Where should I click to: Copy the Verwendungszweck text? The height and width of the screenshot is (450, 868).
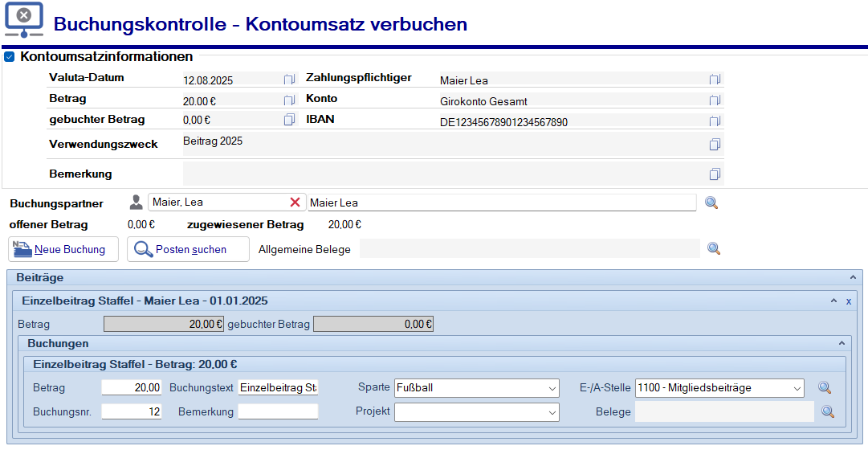715,145
